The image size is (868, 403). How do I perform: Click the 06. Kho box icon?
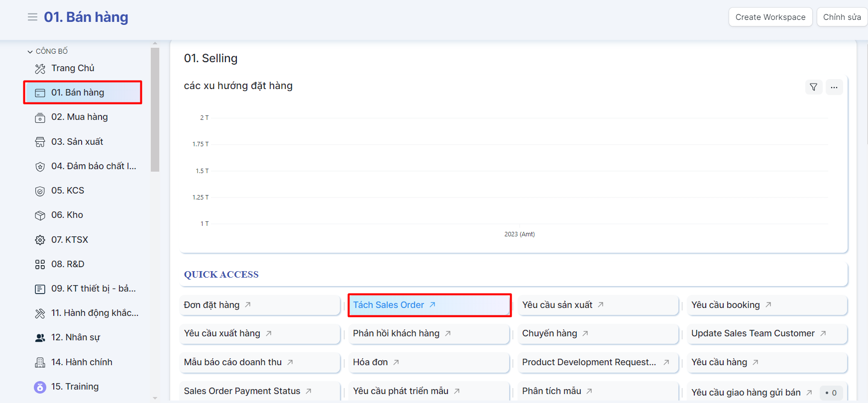click(40, 215)
